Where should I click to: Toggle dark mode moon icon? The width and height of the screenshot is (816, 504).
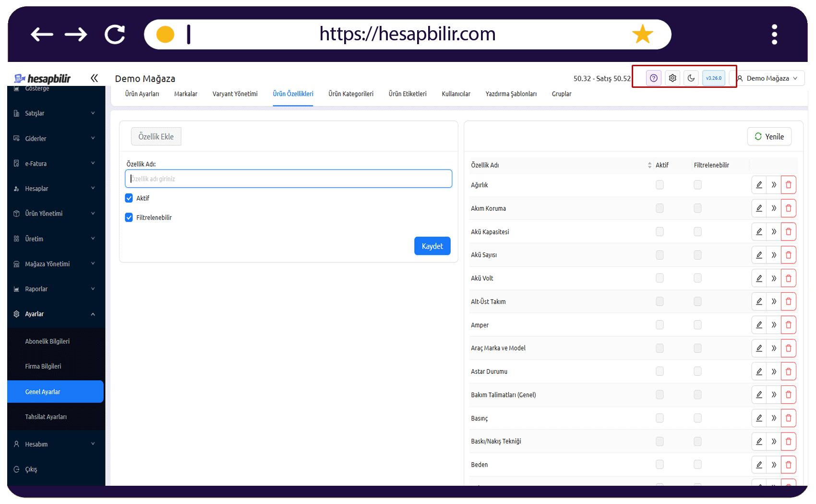691,78
